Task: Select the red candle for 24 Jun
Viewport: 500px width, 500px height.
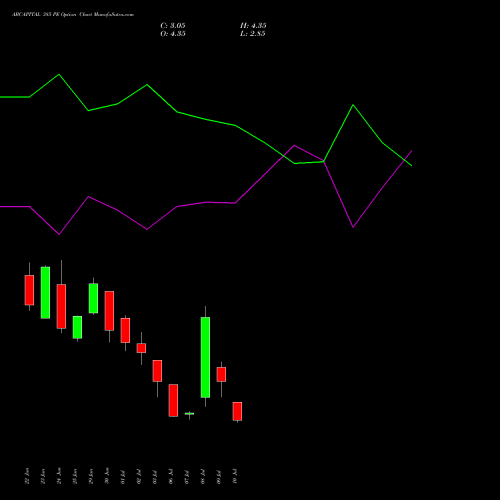Action: pyautogui.click(x=61, y=306)
